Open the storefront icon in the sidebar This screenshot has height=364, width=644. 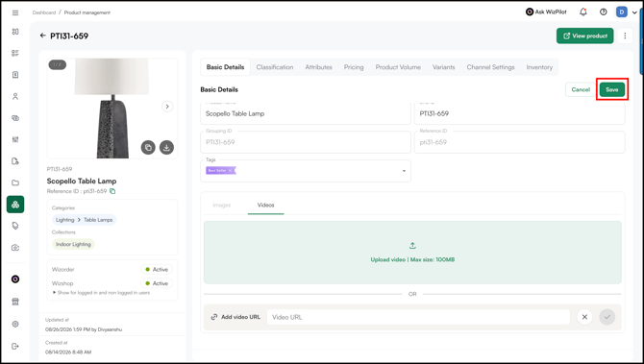(15, 302)
